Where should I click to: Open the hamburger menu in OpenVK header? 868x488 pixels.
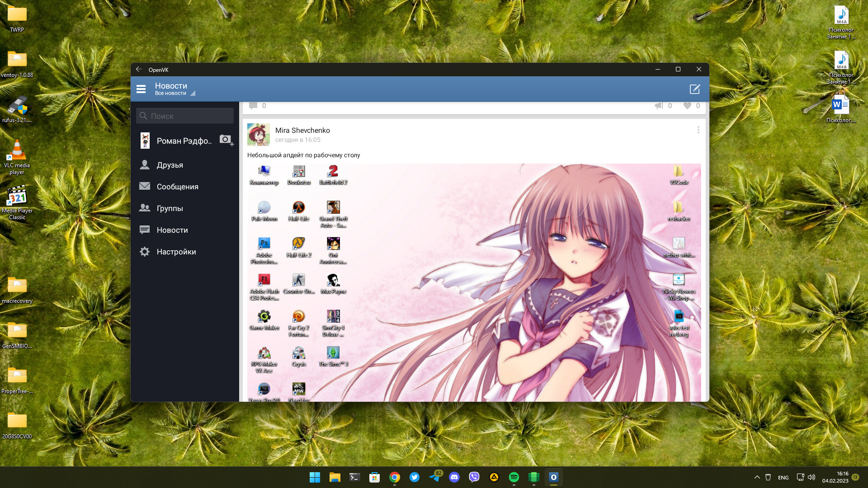point(141,89)
